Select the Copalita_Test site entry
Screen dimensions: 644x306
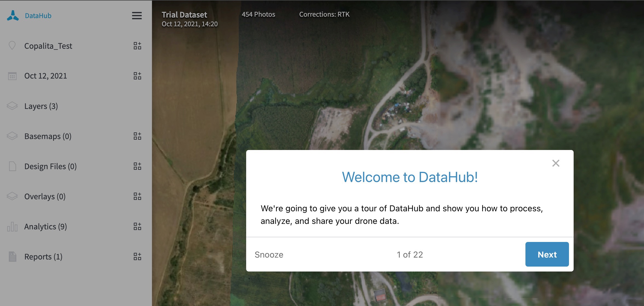(x=48, y=46)
